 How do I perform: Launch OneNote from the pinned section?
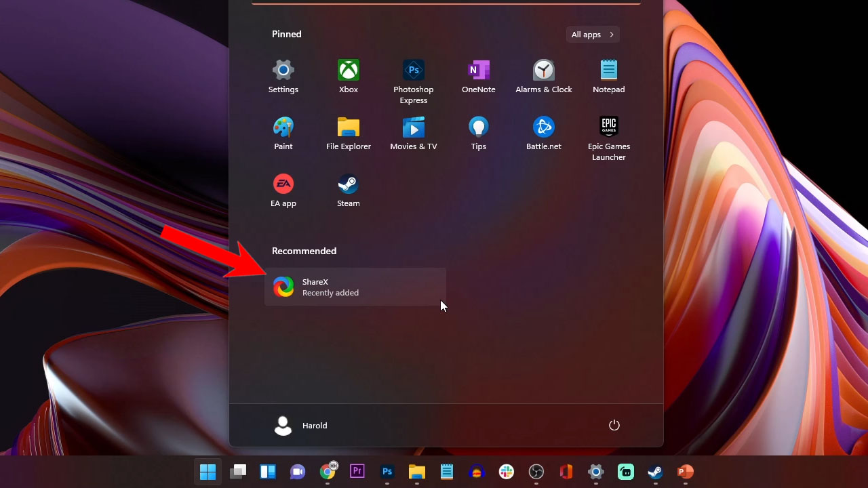tap(479, 77)
